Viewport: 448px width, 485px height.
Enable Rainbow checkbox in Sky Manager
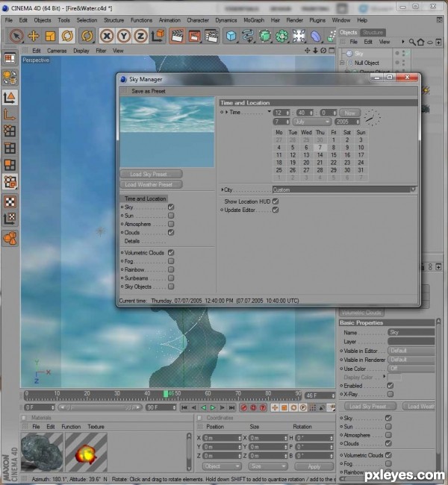[x=171, y=269]
